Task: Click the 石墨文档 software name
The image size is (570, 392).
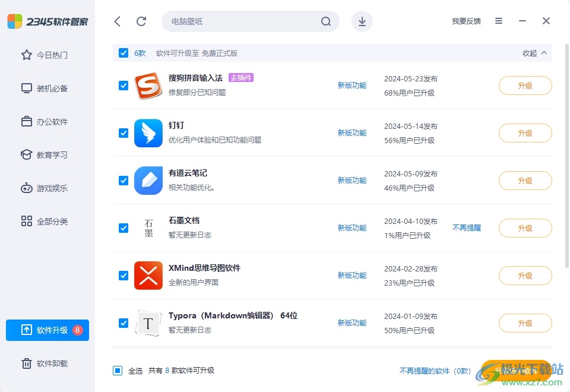Action: 184,220
